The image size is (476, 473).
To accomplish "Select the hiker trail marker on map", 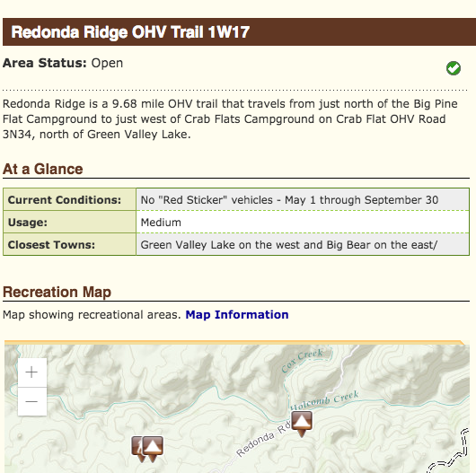I will pos(137,449).
